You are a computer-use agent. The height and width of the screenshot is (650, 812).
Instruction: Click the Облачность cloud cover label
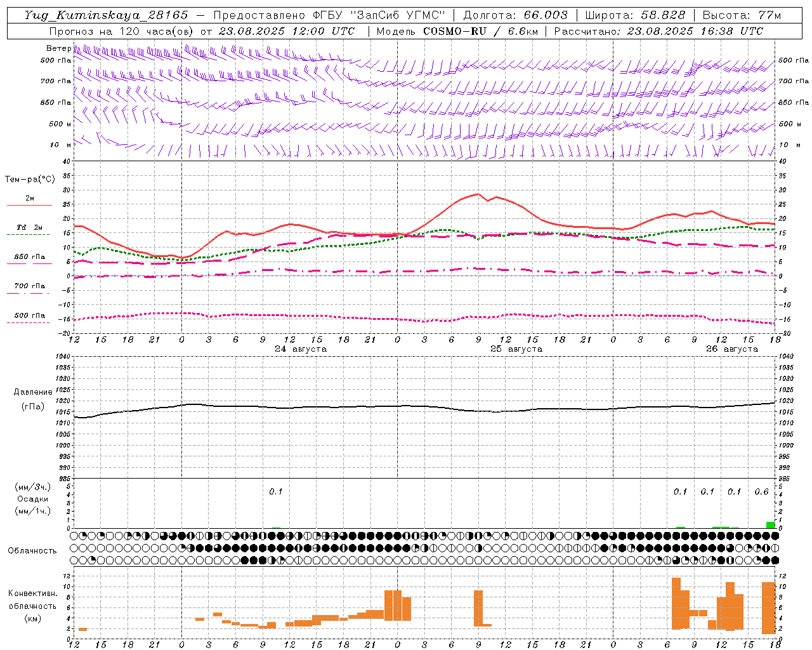(x=32, y=550)
